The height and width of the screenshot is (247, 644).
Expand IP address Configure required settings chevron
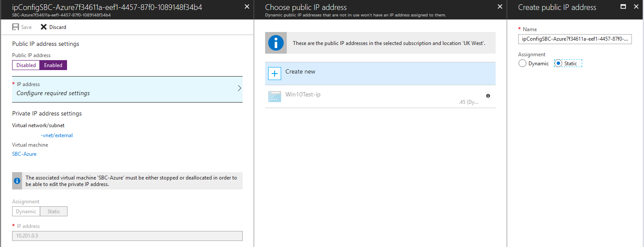pyautogui.click(x=240, y=88)
